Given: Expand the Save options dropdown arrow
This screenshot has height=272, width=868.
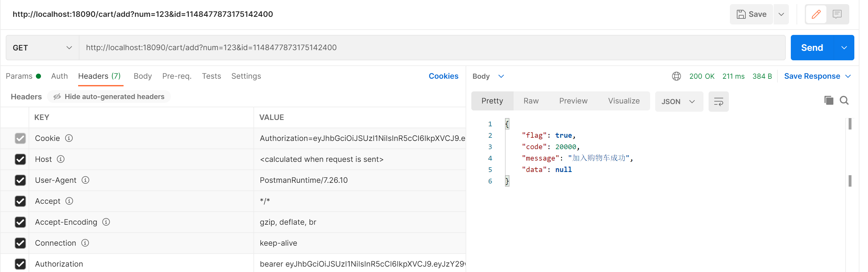Looking at the screenshot, I should click(781, 14).
